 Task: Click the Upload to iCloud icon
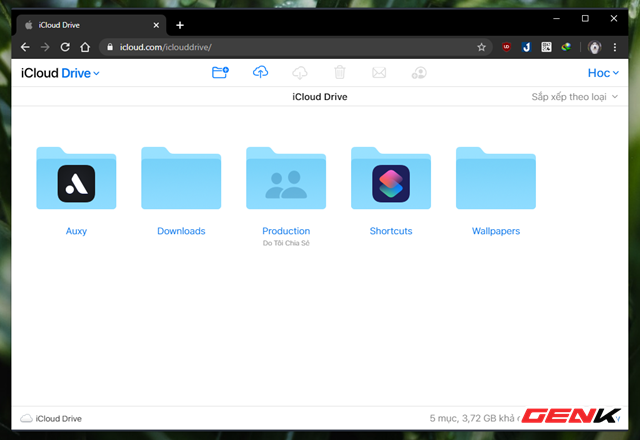260,72
